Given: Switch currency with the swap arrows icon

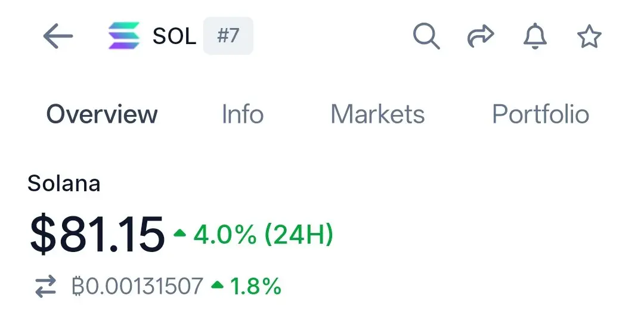Looking at the screenshot, I should [x=45, y=286].
